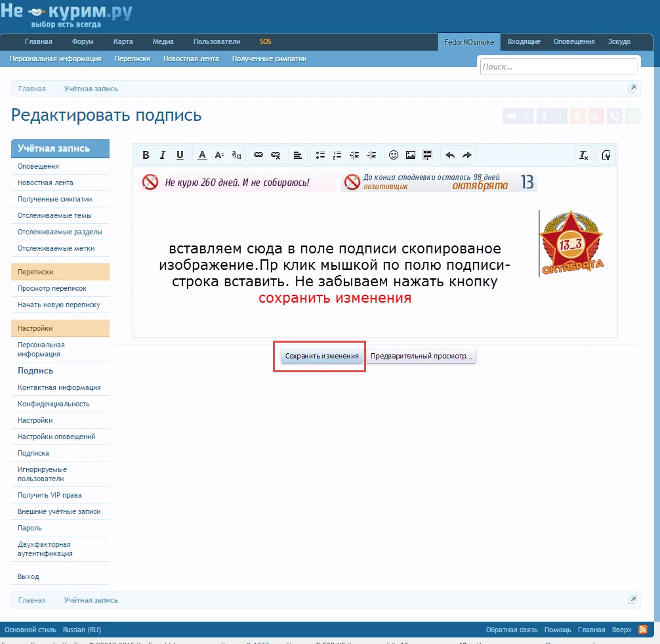Open Настройки оповещений in the sidebar

[x=56, y=437]
